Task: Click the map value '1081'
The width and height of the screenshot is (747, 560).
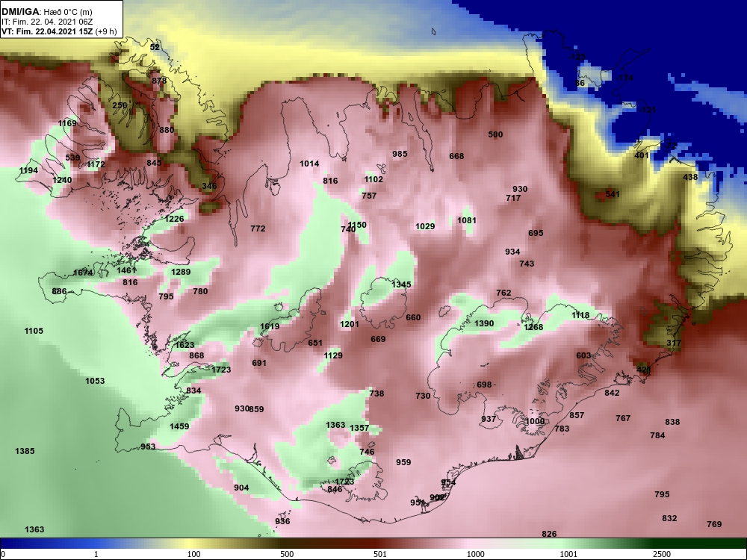Action: point(466,220)
